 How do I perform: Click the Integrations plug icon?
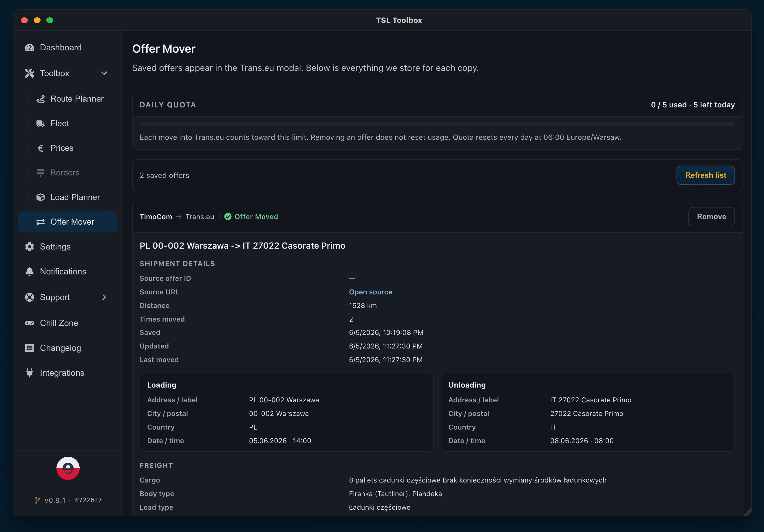coord(30,373)
